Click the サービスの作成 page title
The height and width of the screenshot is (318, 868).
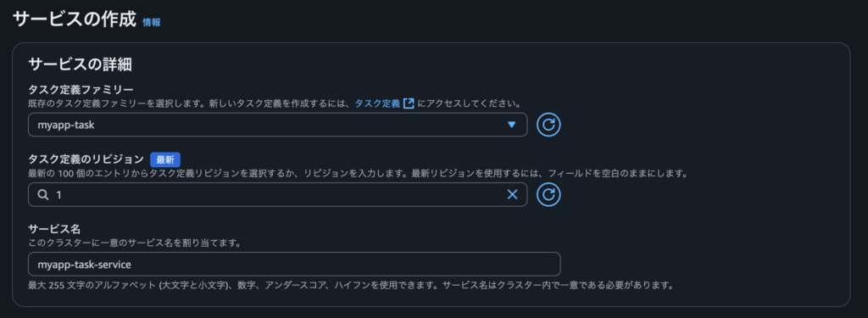tap(75, 20)
